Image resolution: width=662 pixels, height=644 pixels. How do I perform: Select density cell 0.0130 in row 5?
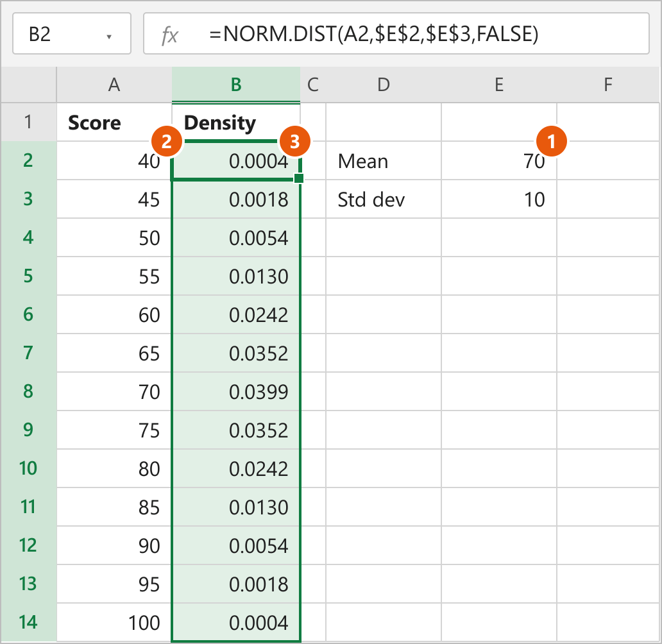(x=236, y=276)
